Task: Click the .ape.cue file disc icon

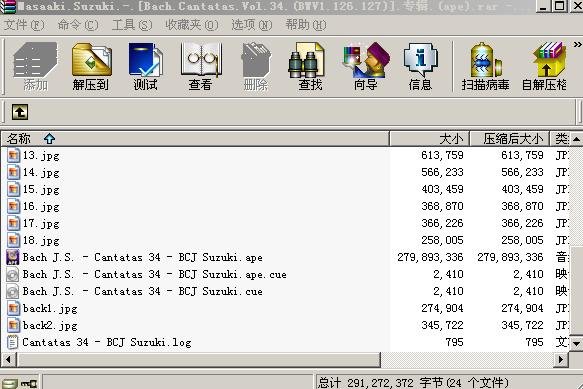Action: [x=13, y=274]
